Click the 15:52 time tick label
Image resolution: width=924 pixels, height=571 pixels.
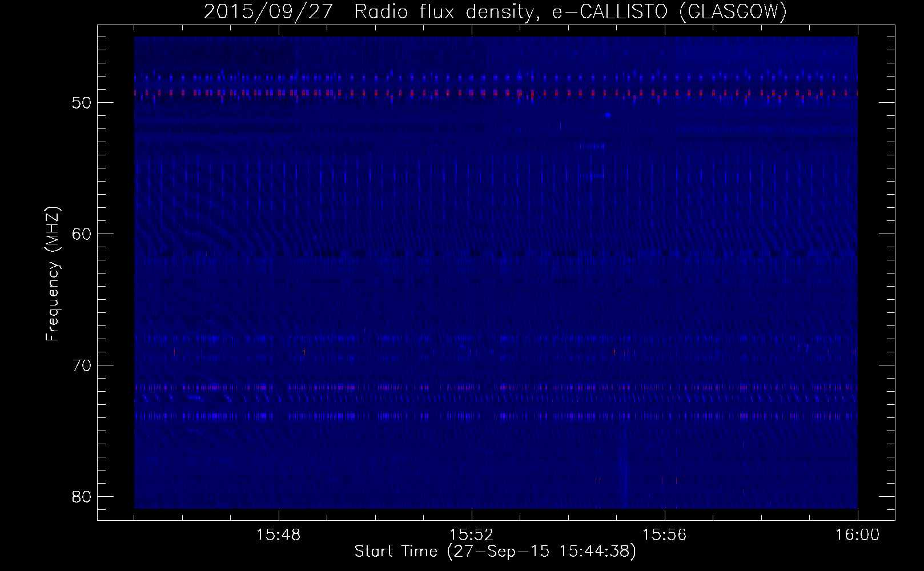472,535
